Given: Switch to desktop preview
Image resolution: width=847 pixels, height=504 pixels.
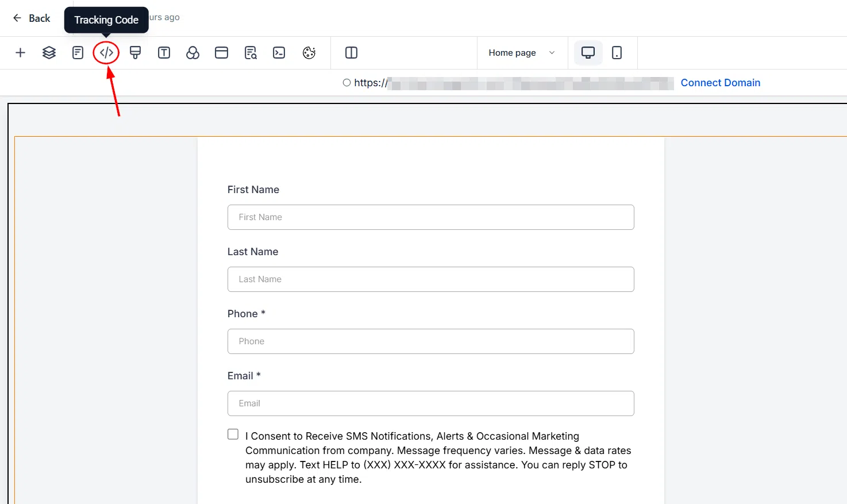Looking at the screenshot, I should click(x=588, y=53).
